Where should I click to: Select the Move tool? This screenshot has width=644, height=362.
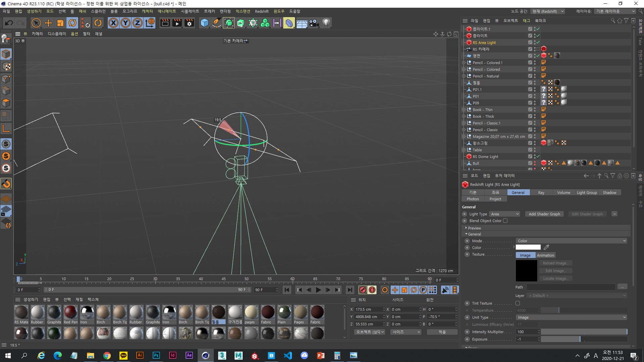[x=48, y=23]
